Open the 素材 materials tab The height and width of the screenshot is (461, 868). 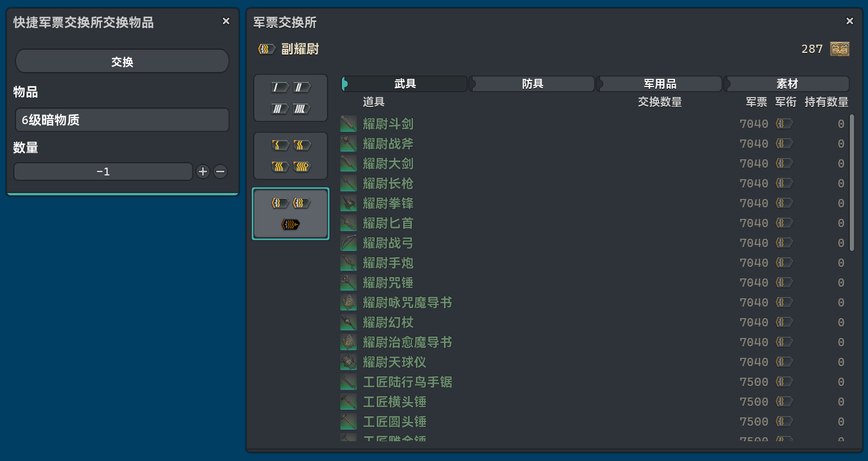(787, 84)
